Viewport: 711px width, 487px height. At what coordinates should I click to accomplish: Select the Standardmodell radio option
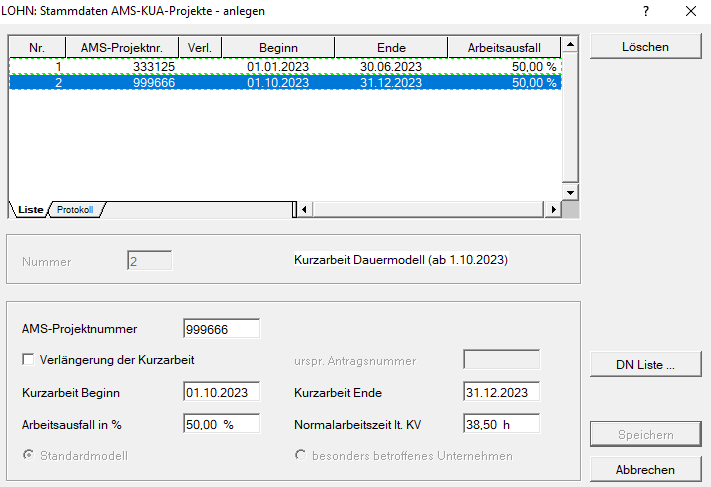28,456
